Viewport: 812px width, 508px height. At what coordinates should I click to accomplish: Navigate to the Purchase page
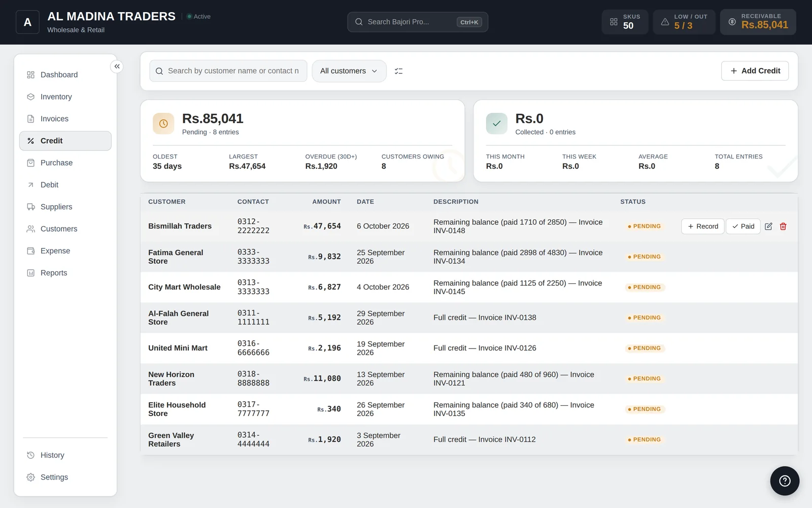click(65, 163)
